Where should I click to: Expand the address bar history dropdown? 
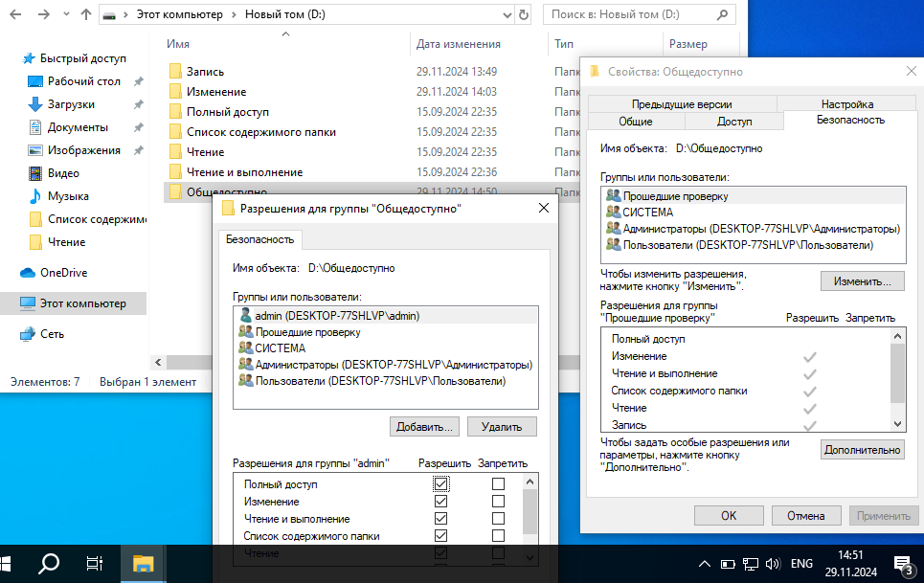pyautogui.click(x=507, y=15)
